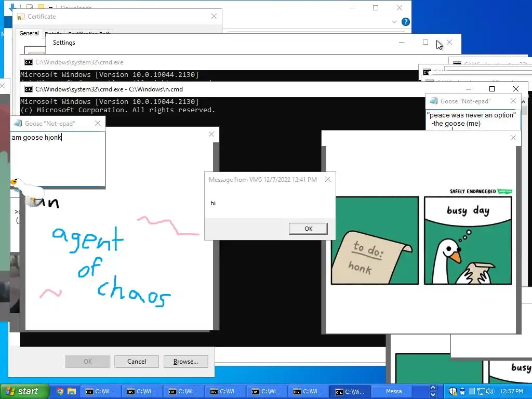Screen dimensions: 532x399
Task: Open File Explorer from the taskbar
Action: pos(72,391)
